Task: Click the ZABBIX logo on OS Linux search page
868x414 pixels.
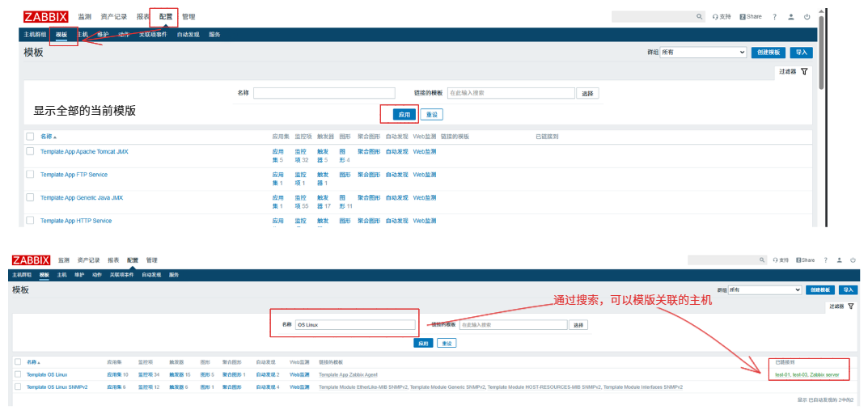Action: 32,260
